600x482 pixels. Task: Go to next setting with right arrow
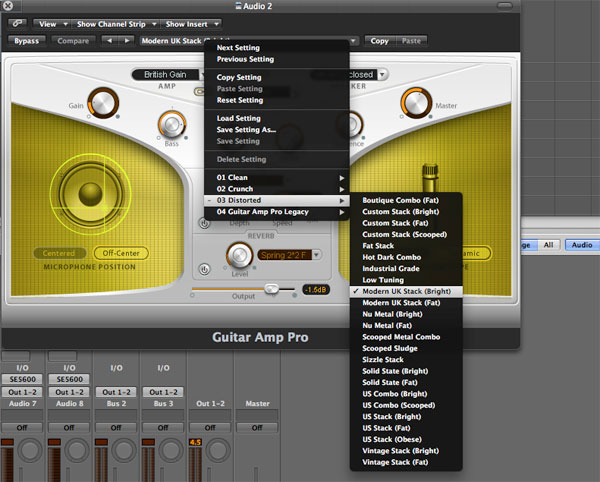tap(127, 41)
